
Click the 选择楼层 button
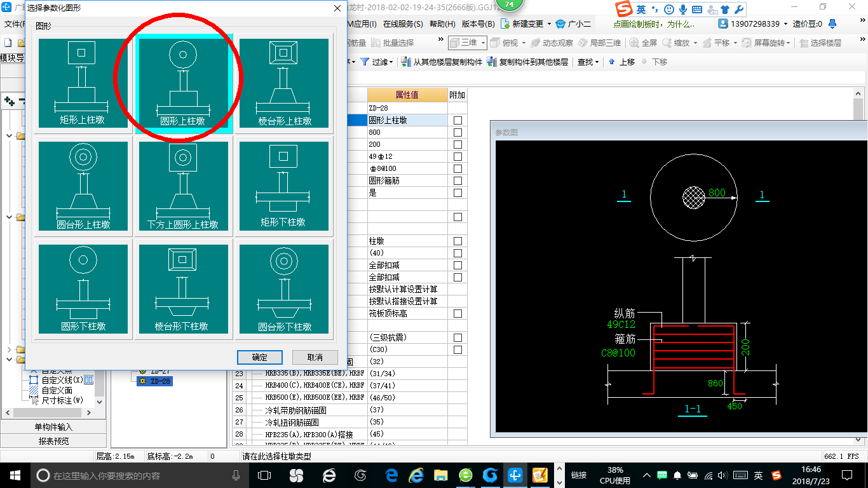[x=820, y=43]
